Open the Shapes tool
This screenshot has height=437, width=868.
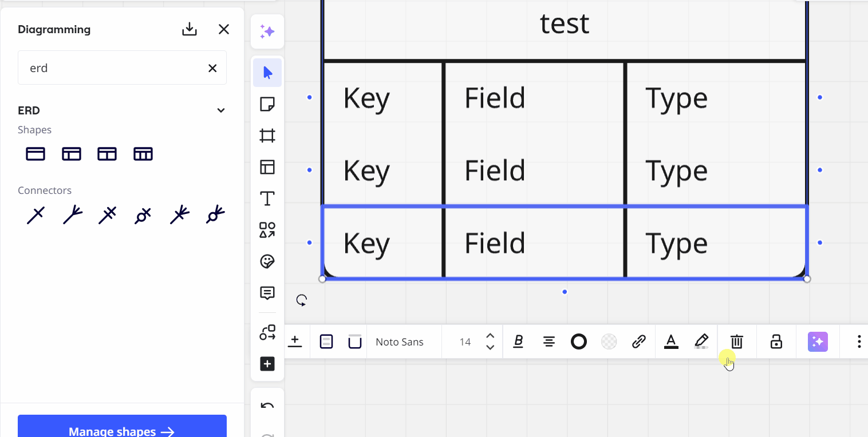pos(267,230)
